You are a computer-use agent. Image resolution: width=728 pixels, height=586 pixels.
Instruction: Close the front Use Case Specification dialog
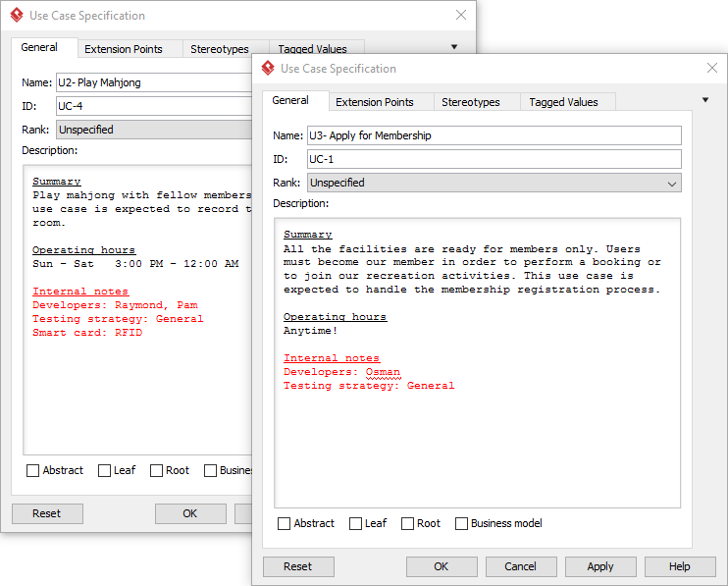(x=711, y=69)
